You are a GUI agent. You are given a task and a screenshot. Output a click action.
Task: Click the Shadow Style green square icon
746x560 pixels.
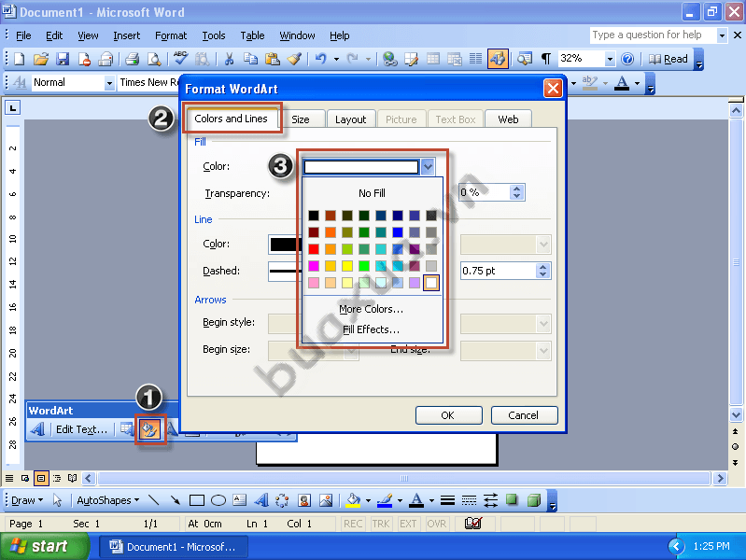(512, 499)
